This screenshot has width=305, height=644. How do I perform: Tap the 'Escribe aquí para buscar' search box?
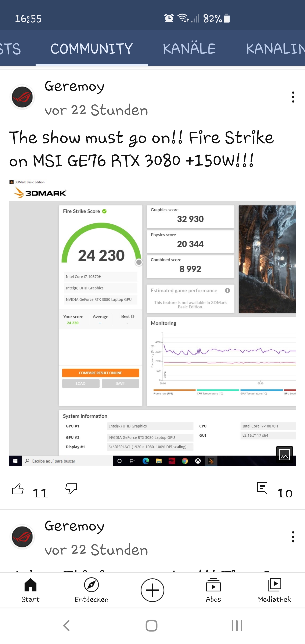click(68, 461)
